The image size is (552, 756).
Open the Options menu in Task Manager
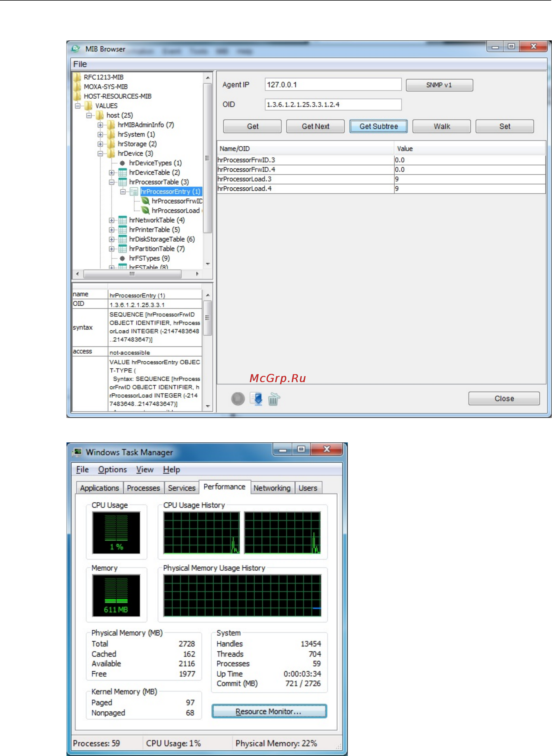coord(112,470)
